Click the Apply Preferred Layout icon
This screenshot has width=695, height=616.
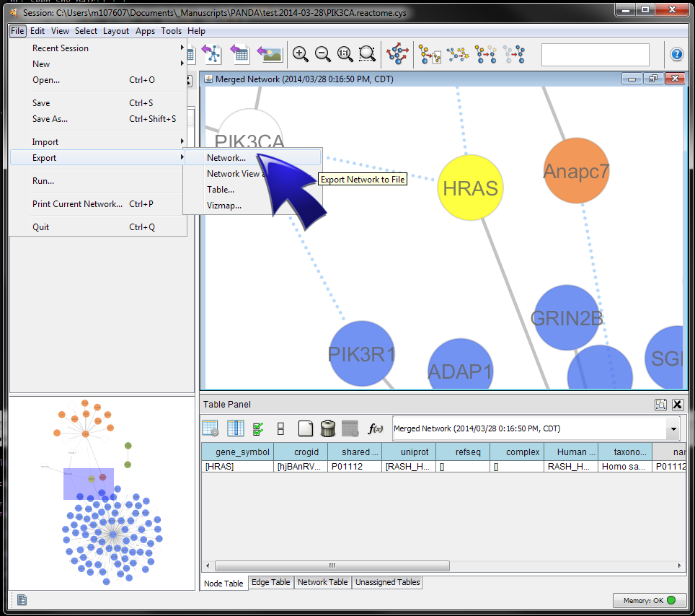[397, 54]
